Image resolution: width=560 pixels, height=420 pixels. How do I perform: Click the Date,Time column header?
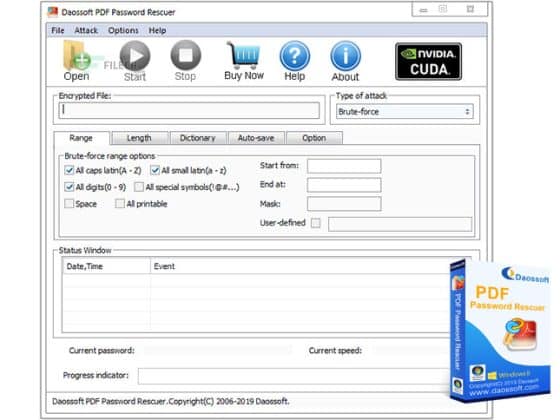106,266
